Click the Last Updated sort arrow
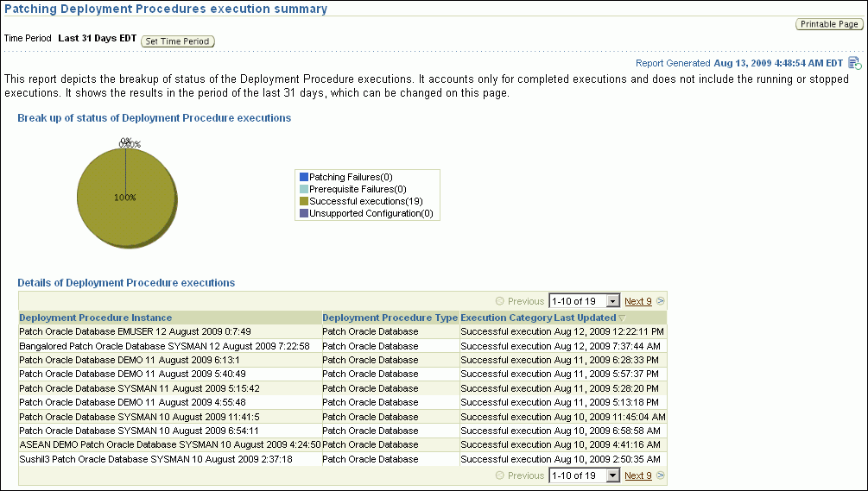 622,318
